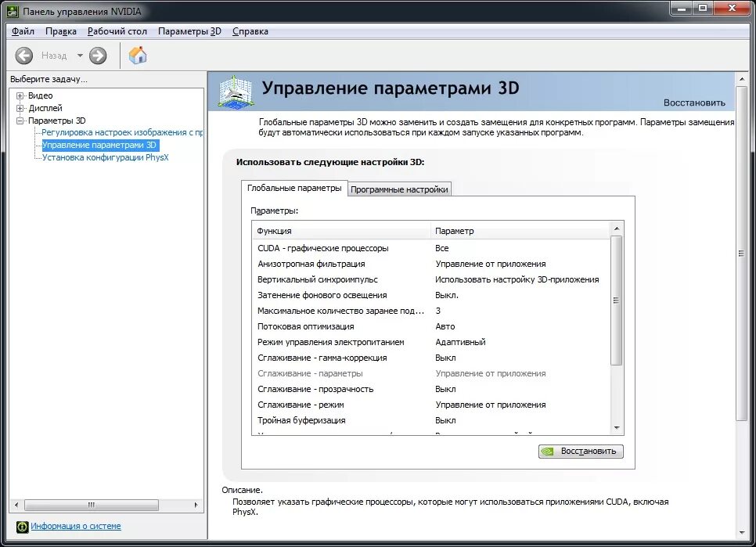Click the Параметр column header
Screen dimensions: 756x547
point(520,231)
